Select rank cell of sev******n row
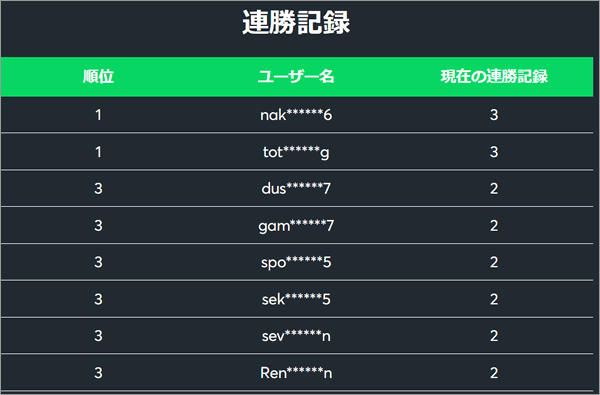Screen dimensions: 600x395 coord(98,336)
